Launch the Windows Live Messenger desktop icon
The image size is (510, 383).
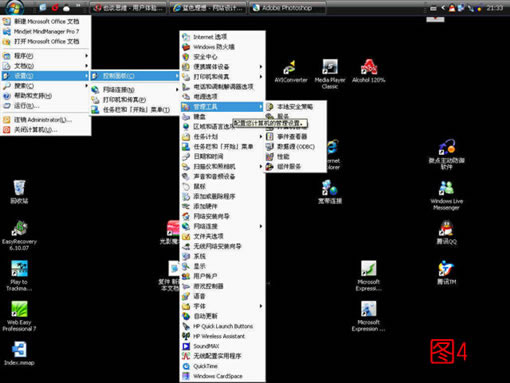pos(446,195)
